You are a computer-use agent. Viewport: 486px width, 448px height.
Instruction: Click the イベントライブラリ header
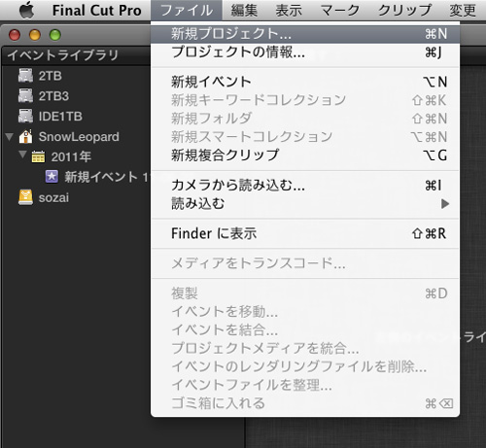click(63, 55)
